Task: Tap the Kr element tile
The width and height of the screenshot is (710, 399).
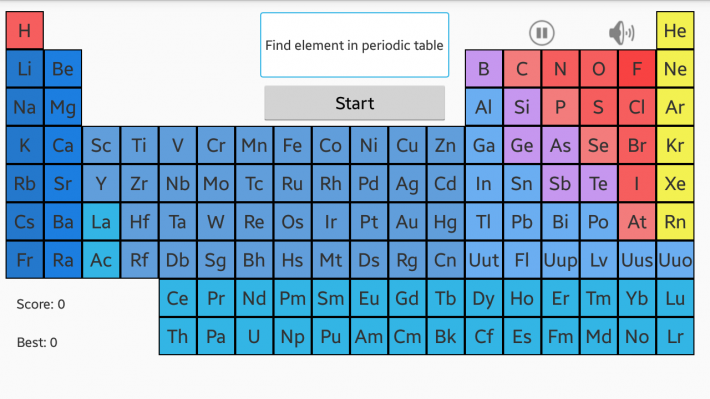Action: point(675,145)
